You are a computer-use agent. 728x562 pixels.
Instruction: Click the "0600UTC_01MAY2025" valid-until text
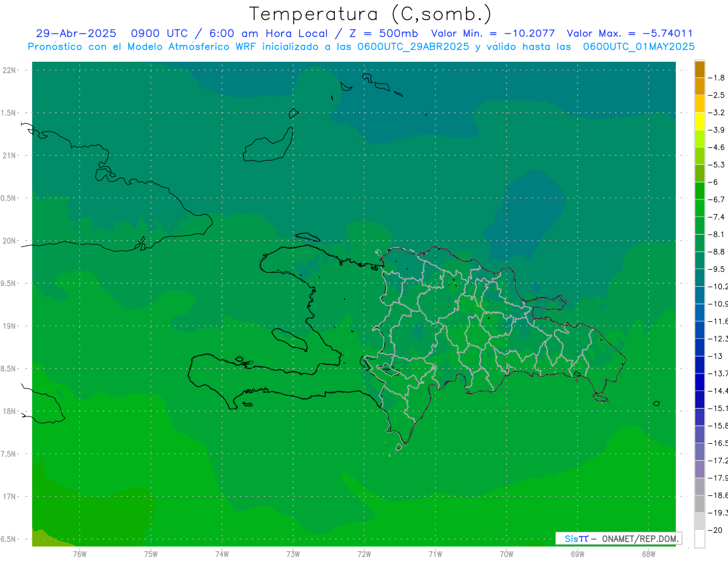click(639, 47)
